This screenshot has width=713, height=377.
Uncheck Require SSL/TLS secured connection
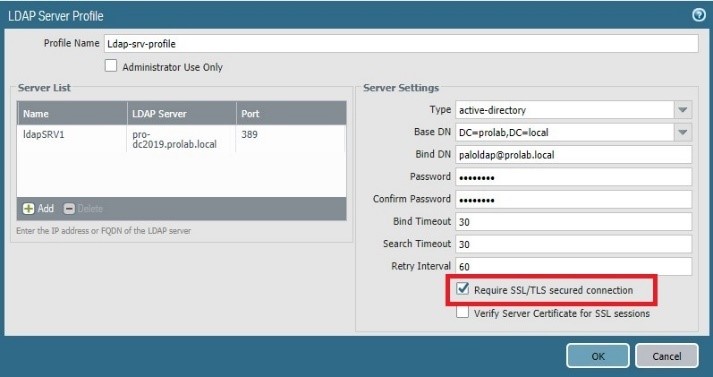463,289
